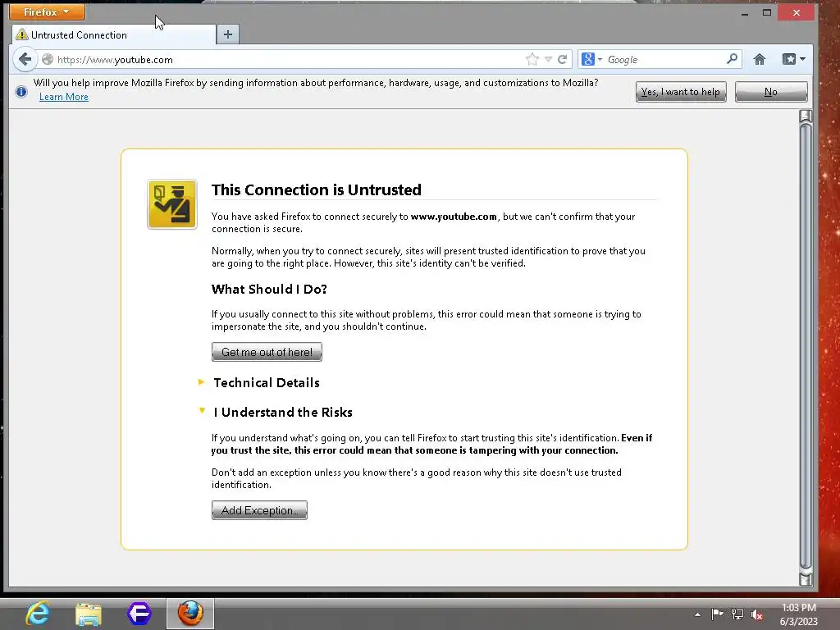Open the Learn More link
This screenshot has height=630, width=840.
click(64, 97)
